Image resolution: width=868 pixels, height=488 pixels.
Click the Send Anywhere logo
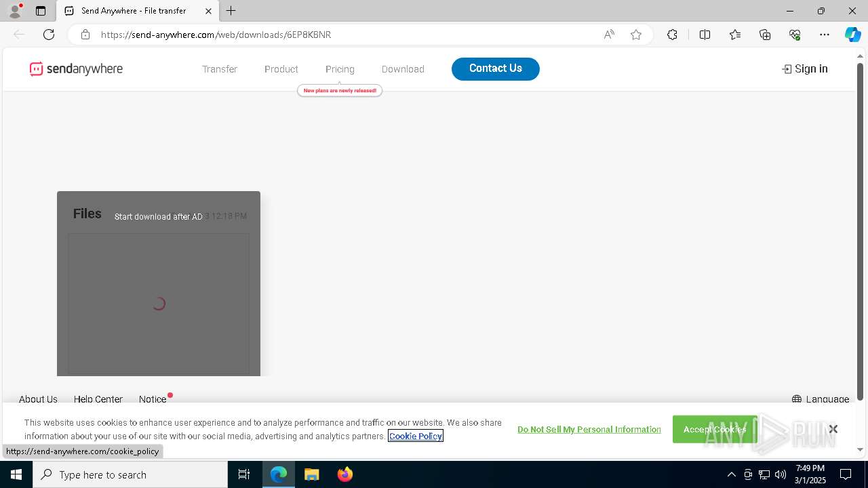pyautogui.click(x=76, y=68)
